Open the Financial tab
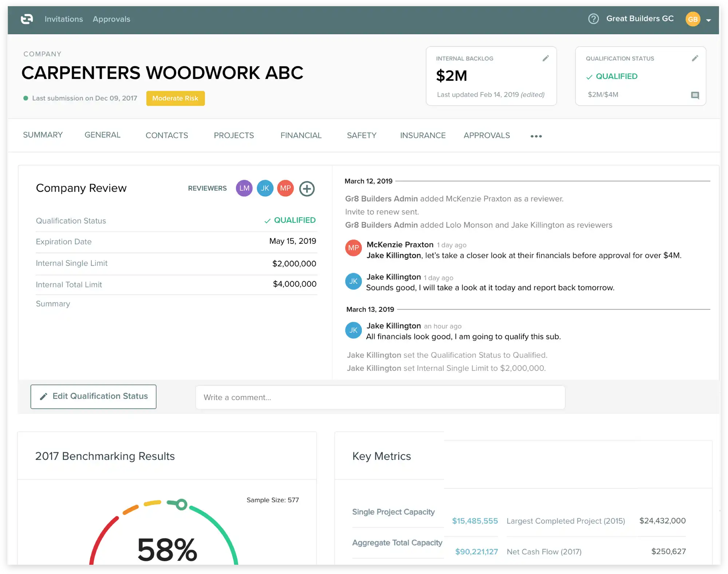Screen dimensions: 728x574 301,135
